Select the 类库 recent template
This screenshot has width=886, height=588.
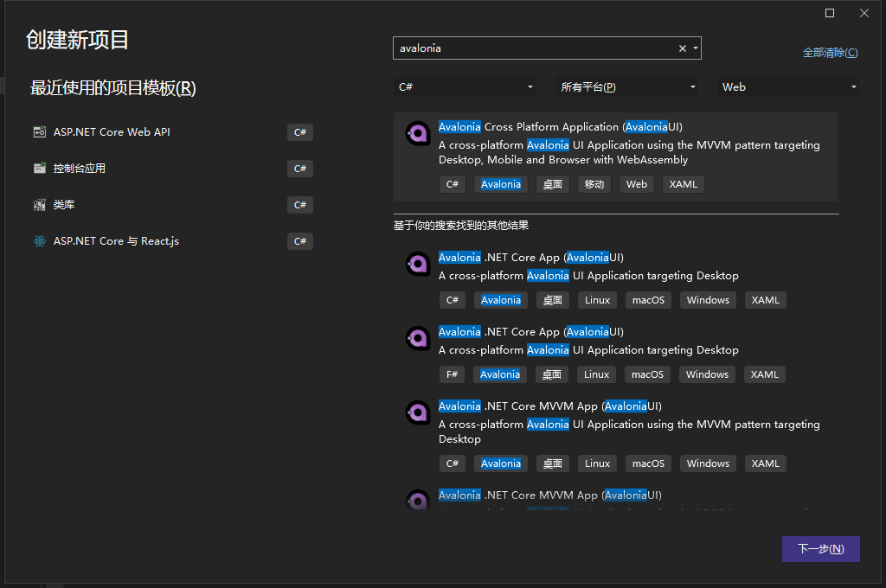(x=173, y=204)
